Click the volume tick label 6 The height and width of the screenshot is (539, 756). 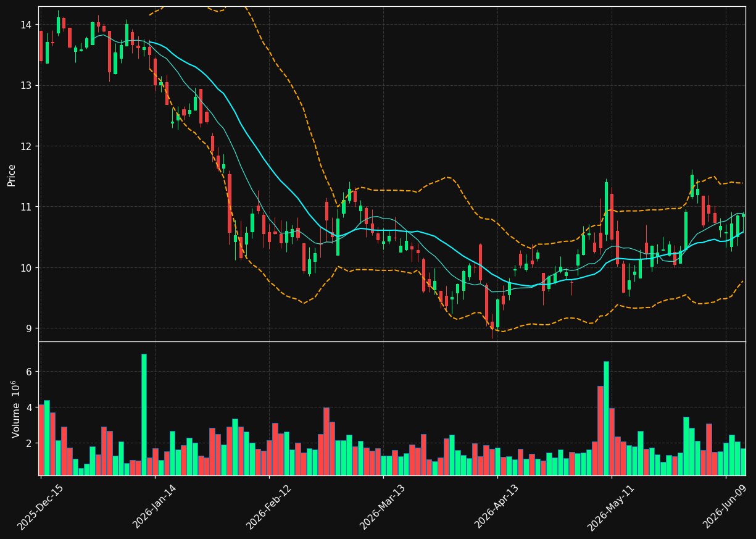30,372
